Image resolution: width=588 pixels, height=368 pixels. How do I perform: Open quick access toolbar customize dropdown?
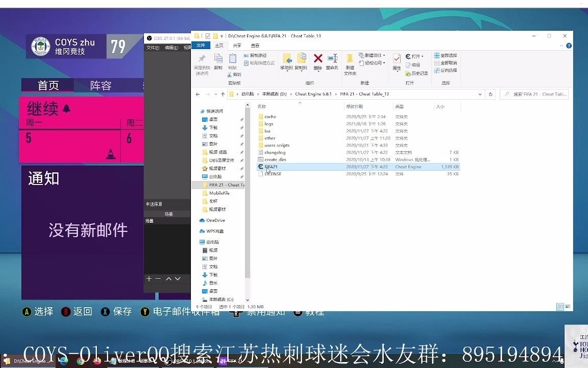(x=222, y=36)
